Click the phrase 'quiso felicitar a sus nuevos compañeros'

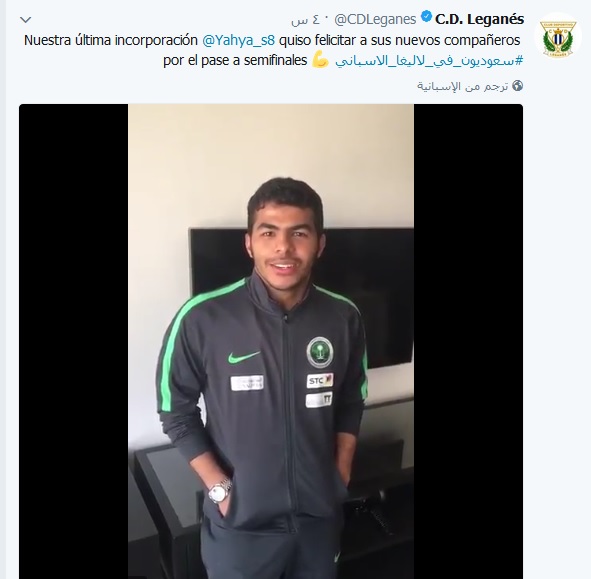pos(400,40)
